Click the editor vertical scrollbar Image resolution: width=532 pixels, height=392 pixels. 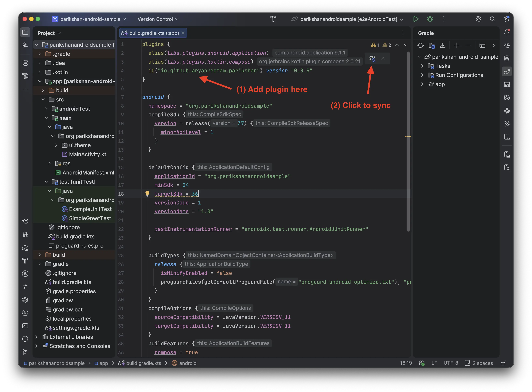pos(408,141)
